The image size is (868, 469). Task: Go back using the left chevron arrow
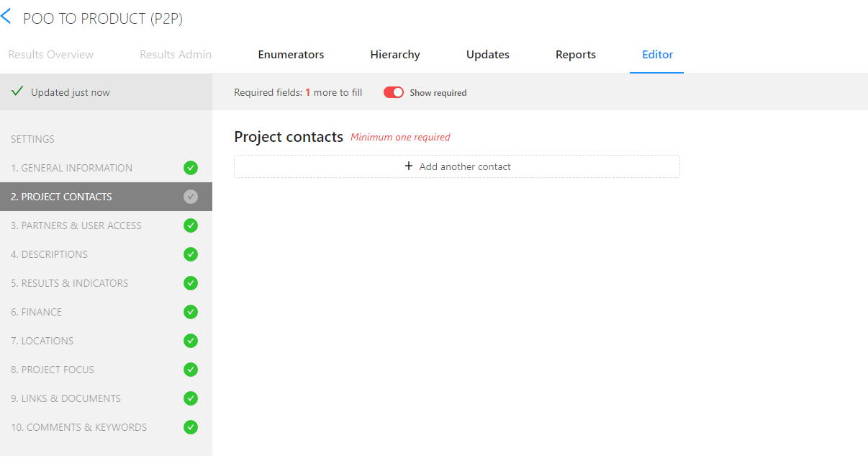6,17
